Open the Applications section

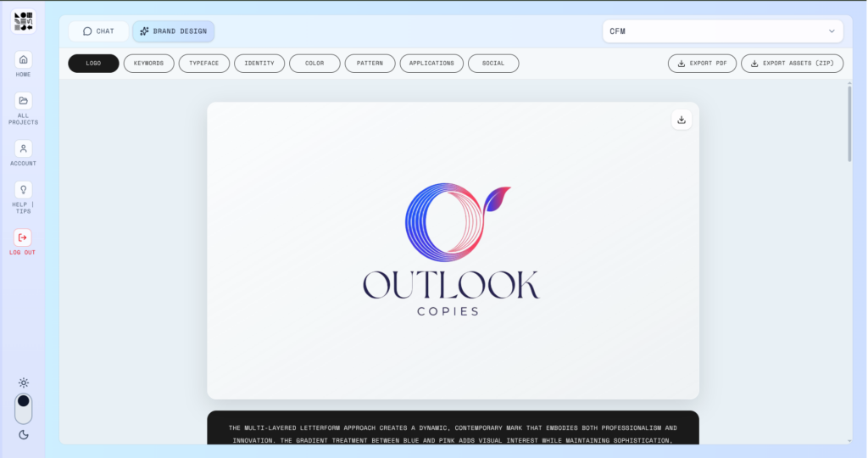pyautogui.click(x=431, y=63)
